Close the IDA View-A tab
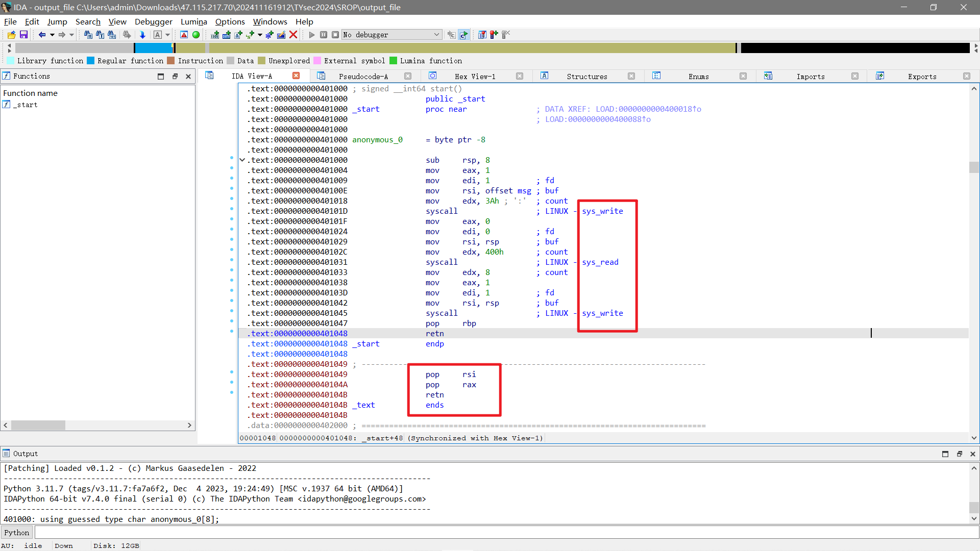 pyautogui.click(x=296, y=76)
